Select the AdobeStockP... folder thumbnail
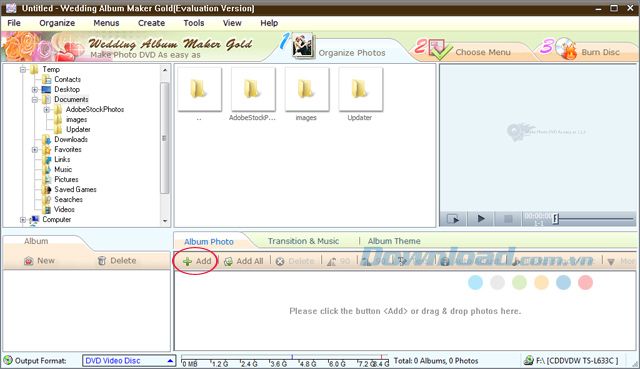 point(253,89)
